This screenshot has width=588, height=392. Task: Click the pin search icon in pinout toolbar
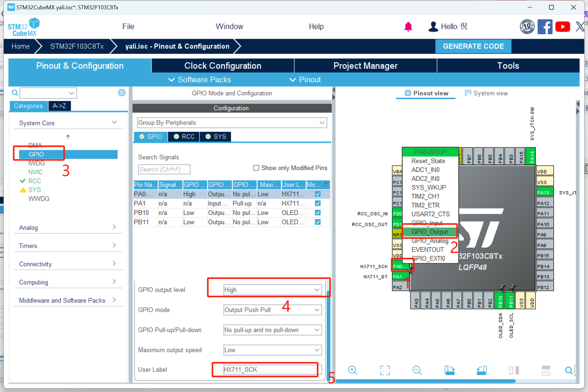pyautogui.click(x=569, y=370)
